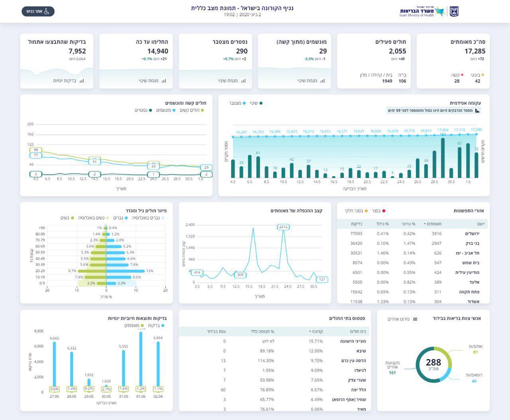The width and height of the screenshot is (510, 420).
Task: Click the wheelchair accessibility icon
Action: click(x=47, y=12)
